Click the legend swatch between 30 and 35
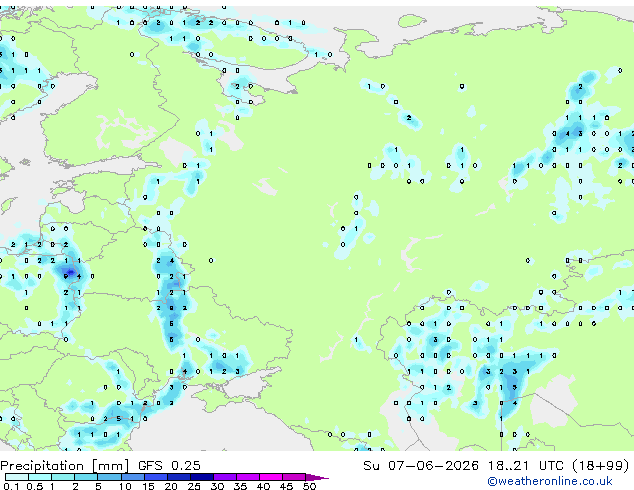 coord(225,477)
